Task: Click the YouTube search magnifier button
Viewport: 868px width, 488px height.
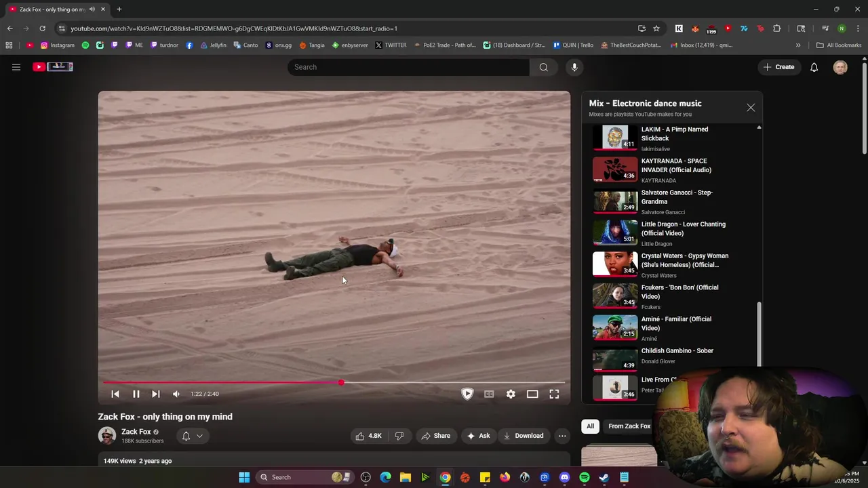Action: tap(543, 67)
